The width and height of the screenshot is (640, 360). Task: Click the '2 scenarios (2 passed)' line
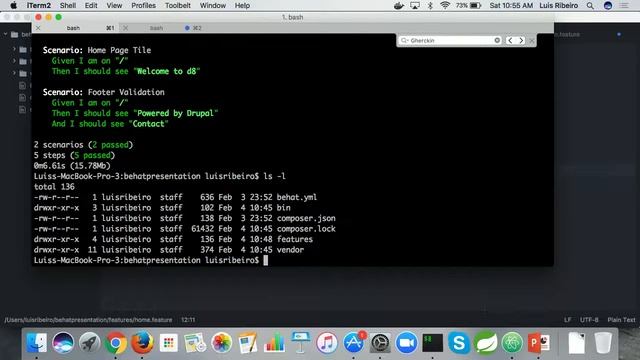(x=83, y=145)
